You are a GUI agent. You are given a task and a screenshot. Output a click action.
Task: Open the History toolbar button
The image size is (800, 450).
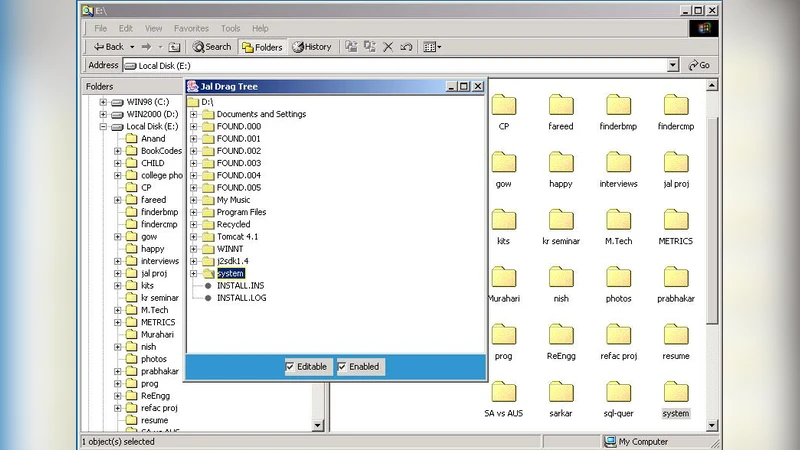(312, 47)
